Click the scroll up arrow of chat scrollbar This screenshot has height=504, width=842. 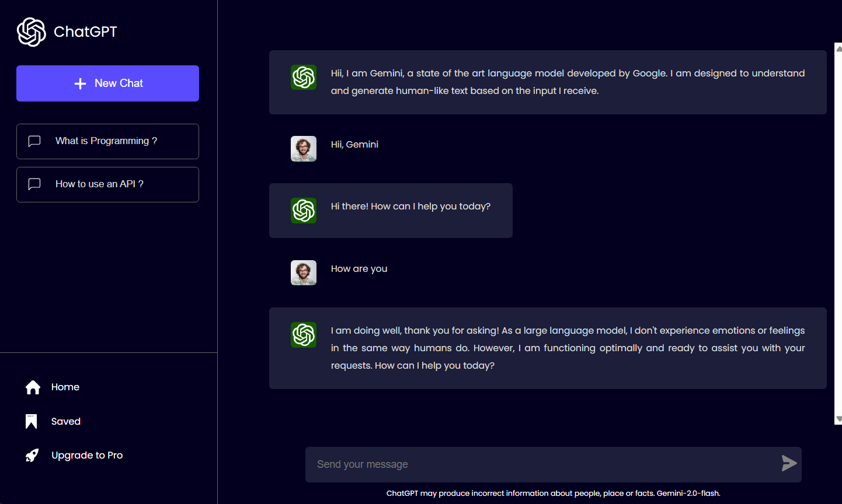[838, 48]
